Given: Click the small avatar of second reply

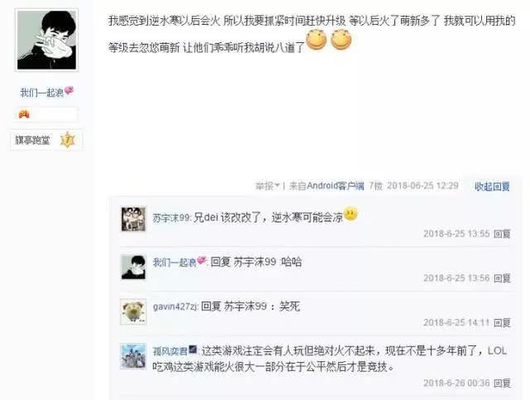Looking at the screenshot, I should click(134, 267).
